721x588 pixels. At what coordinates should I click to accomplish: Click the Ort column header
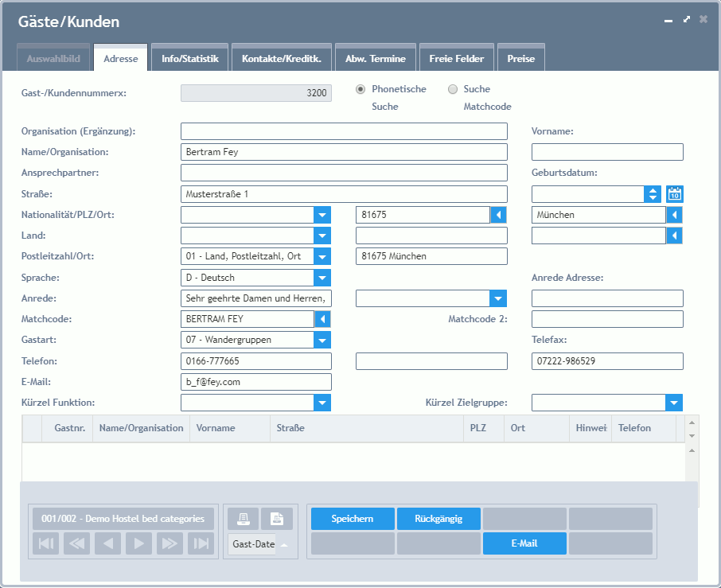(x=536, y=428)
